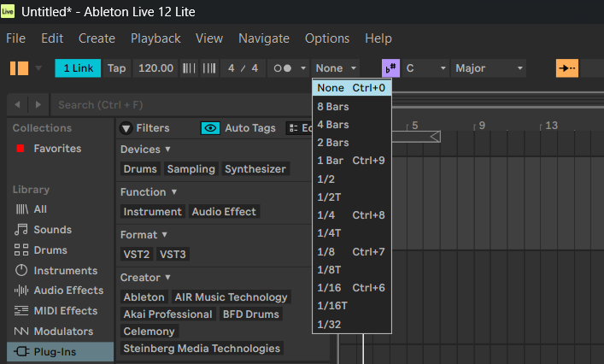The height and width of the screenshot is (364, 604).
Task: Toggle the Instrument filter tag
Action: pyautogui.click(x=153, y=212)
